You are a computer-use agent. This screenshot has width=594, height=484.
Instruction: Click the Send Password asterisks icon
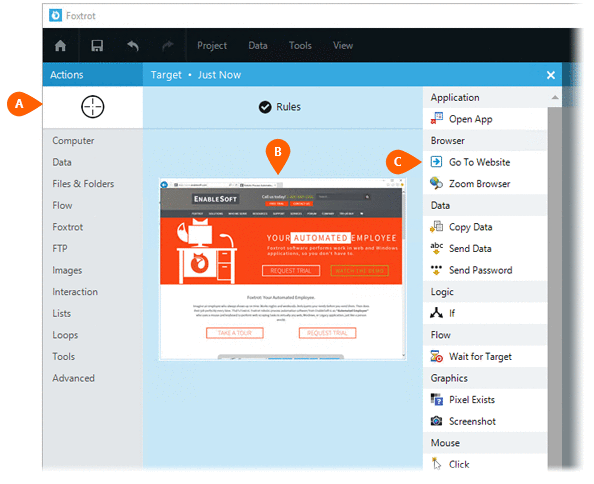[x=436, y=270]
